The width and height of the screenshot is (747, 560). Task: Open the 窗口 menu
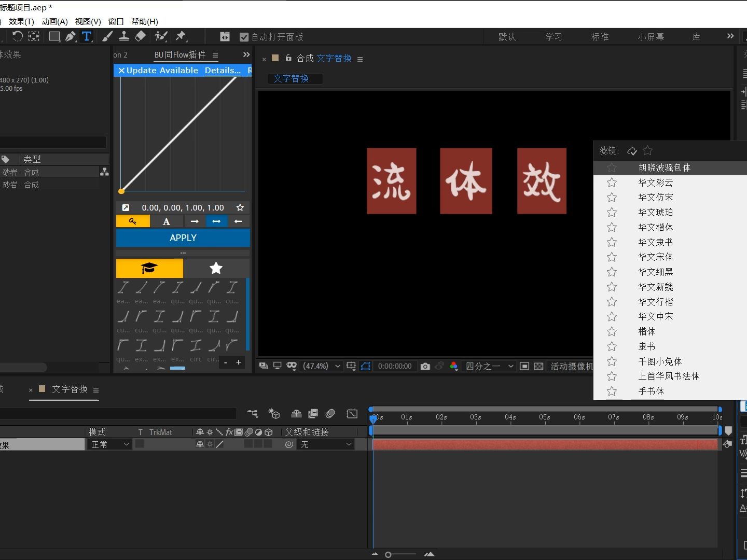(x=116, y=21)
